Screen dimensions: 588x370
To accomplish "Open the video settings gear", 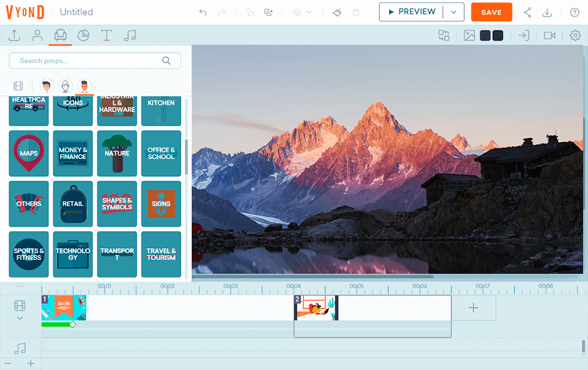I will 575,36.
